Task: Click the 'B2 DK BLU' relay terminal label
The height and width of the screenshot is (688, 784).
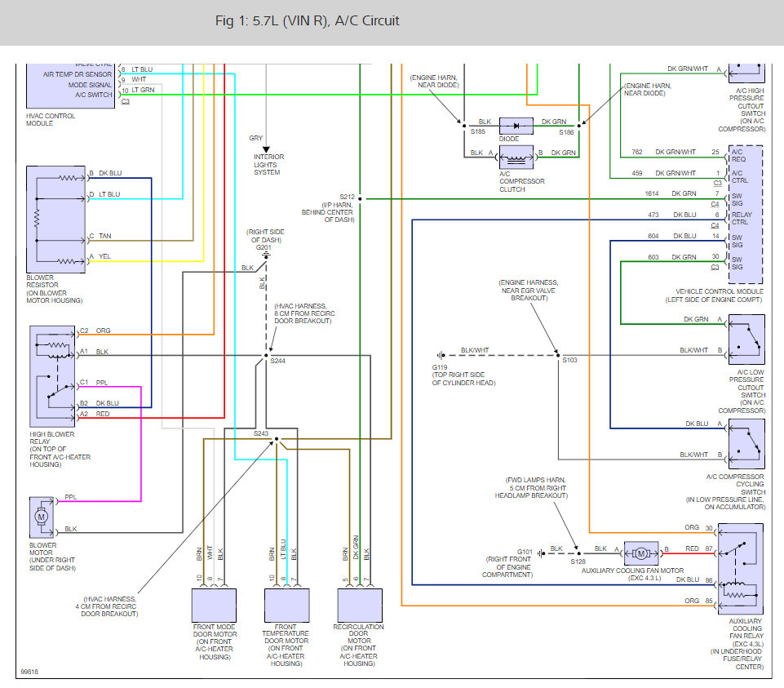Action: 99,403
